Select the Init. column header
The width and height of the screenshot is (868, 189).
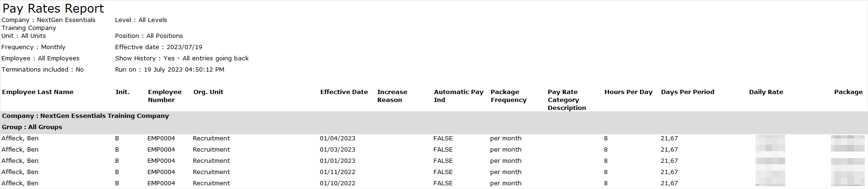tap(122, 92)
